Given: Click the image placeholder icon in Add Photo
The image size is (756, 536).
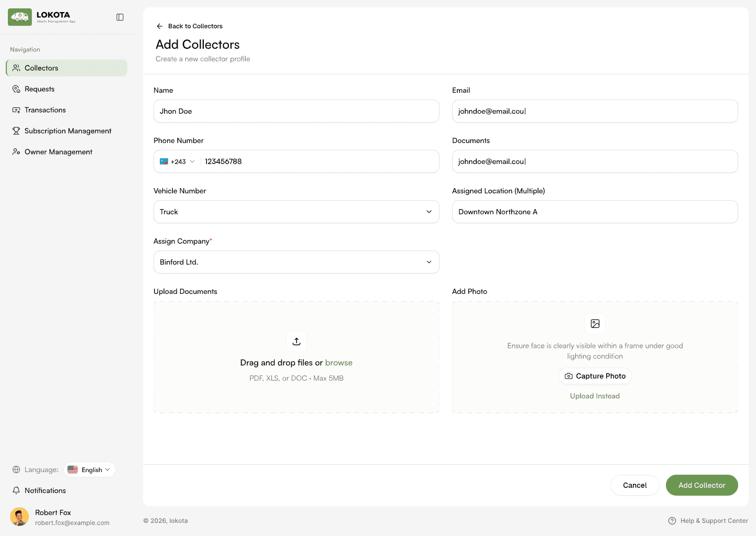Looking at the screenshot, I should 595,324.
